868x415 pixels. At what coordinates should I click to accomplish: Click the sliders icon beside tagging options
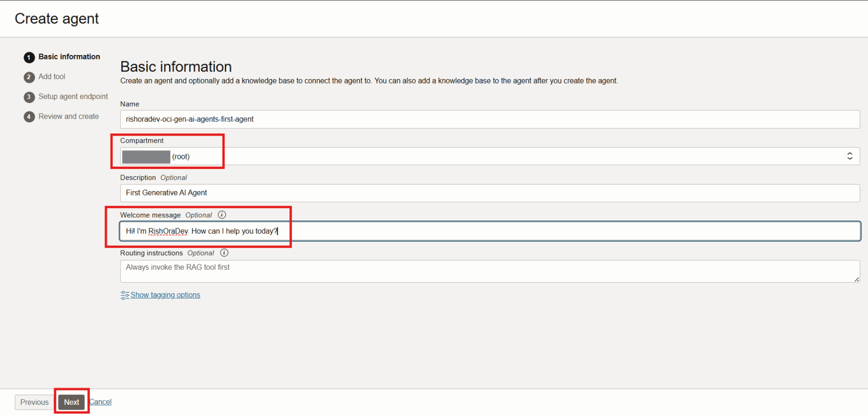click(125, 295)
